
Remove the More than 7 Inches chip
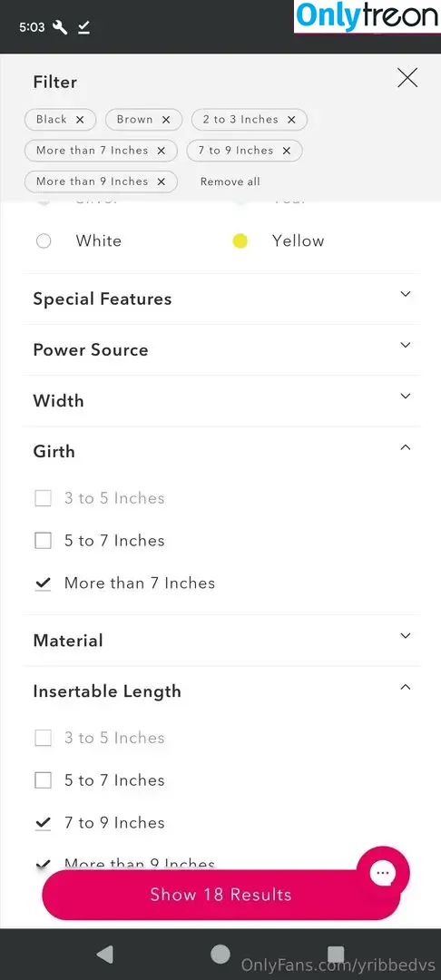click(x=162, y=151)
